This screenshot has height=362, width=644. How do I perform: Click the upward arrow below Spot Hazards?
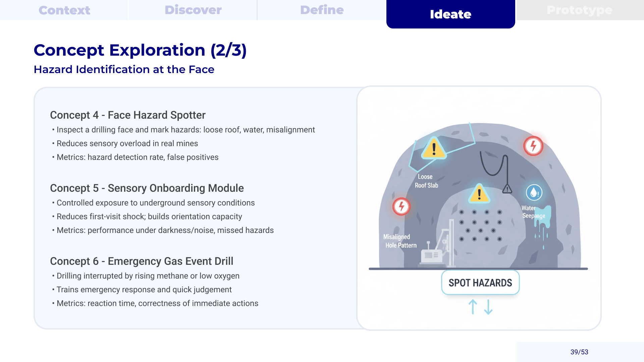pos(473,307)
